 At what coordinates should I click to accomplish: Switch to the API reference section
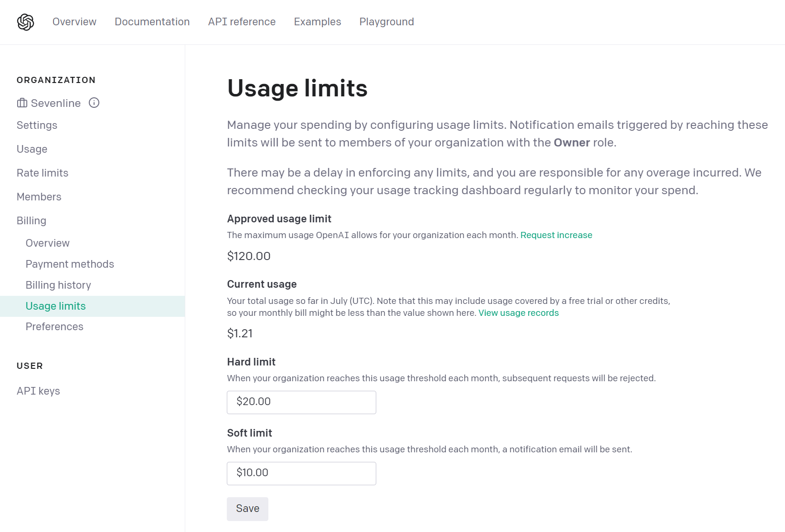242,21
